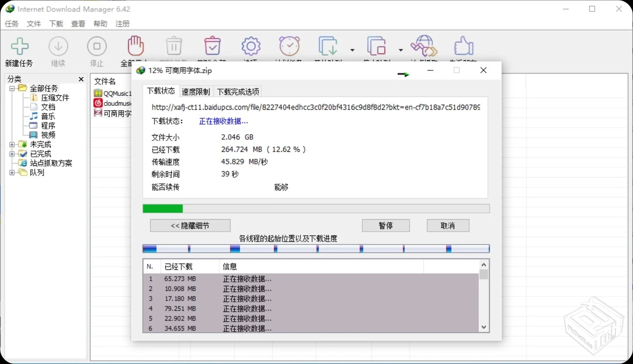
Task: Click the green download progress bar
Action: click(163, 209)
